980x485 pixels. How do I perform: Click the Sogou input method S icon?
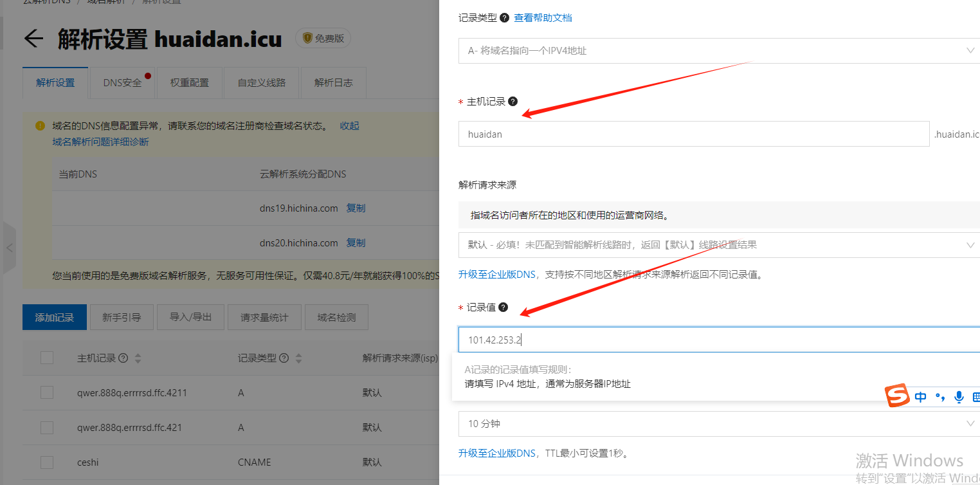896,396
